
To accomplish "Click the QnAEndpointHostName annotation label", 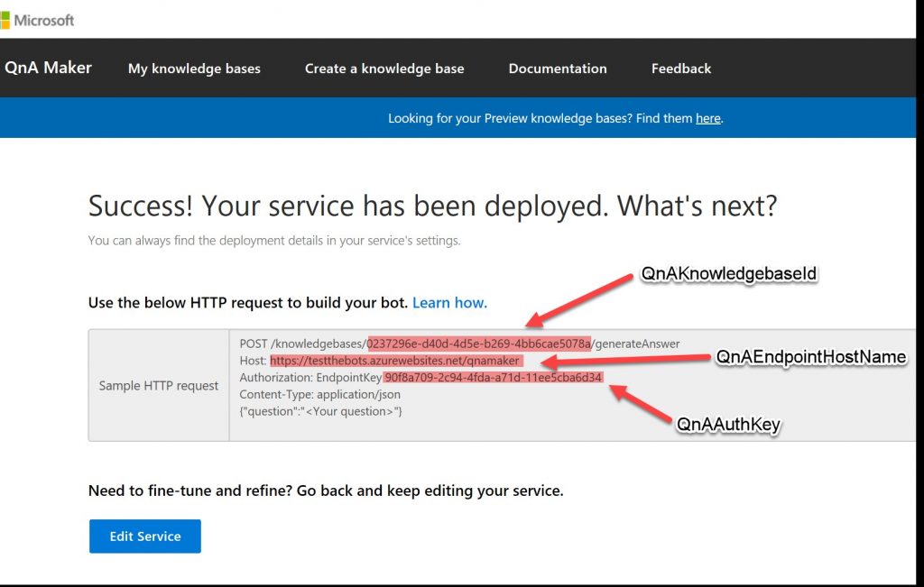I will point(811,357).
